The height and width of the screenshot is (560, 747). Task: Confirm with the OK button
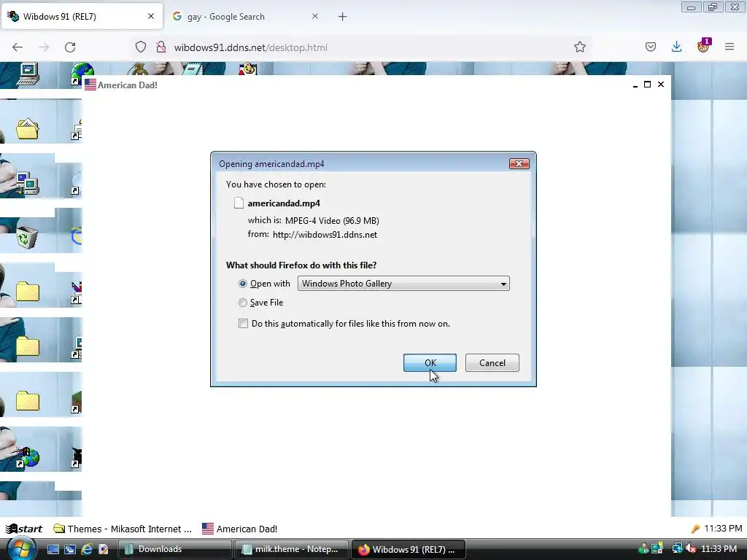click(x=430, y=363)
